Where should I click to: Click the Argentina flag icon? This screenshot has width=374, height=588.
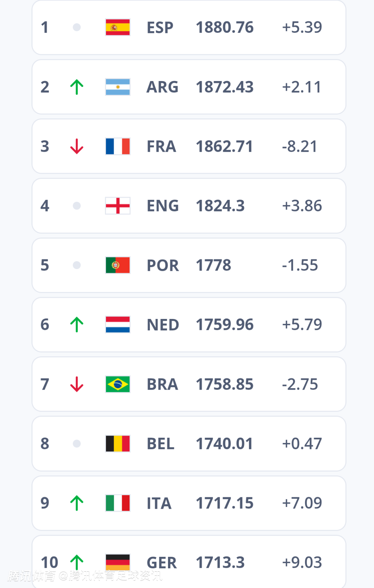pos(118,87)
